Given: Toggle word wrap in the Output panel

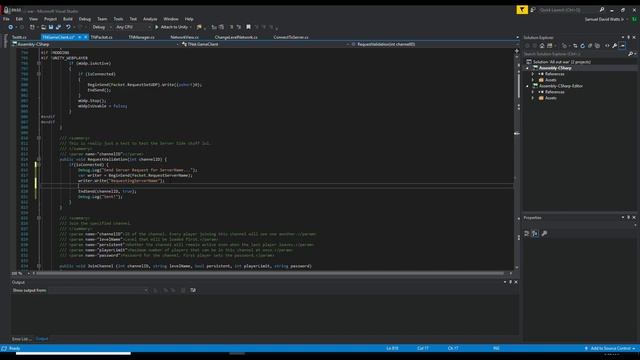Looking at the screenshot, I should (193, 291).
